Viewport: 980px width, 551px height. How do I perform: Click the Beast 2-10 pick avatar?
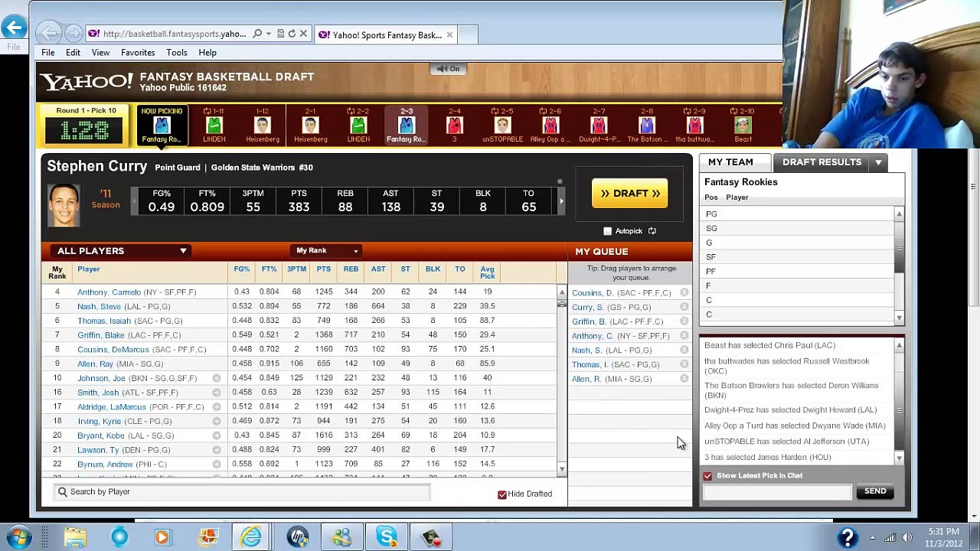click(743, 124)
